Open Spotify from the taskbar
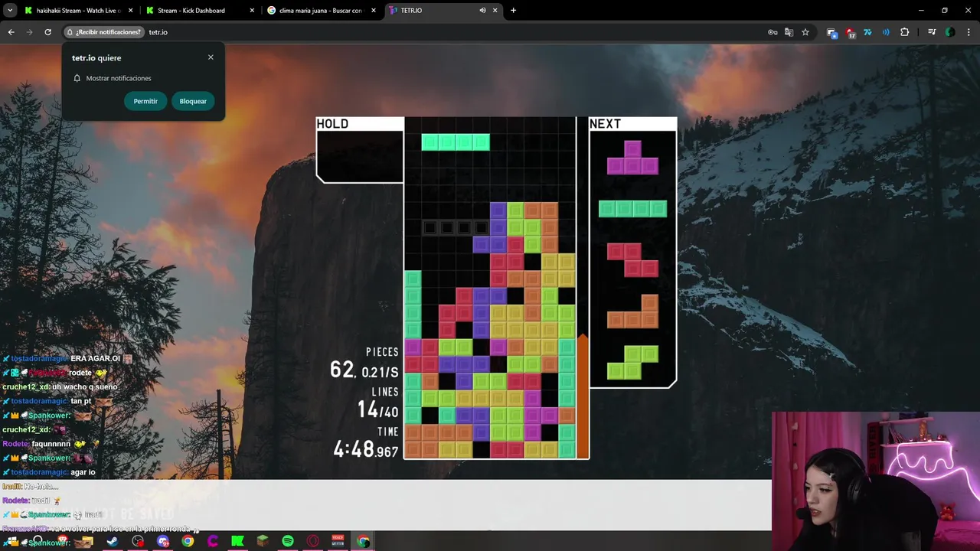Screen dimensions: 980x551 [288, 541]
